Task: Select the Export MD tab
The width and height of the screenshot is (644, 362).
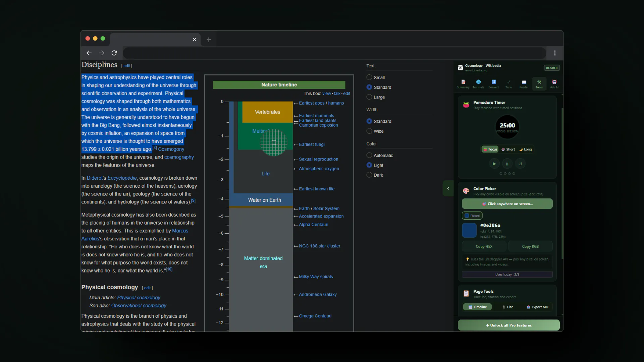Action: (537, 307)
